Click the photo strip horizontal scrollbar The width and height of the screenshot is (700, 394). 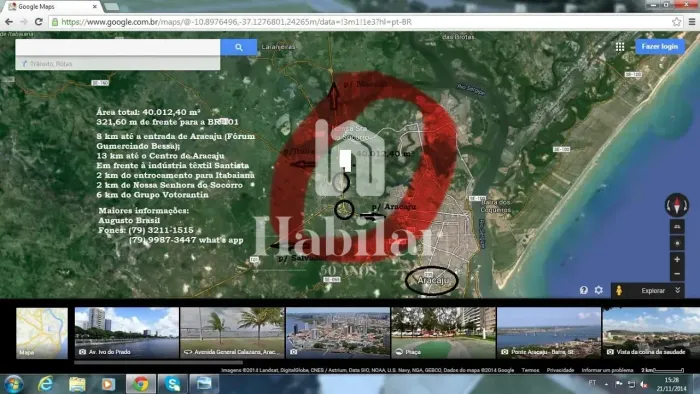[158, 363]
